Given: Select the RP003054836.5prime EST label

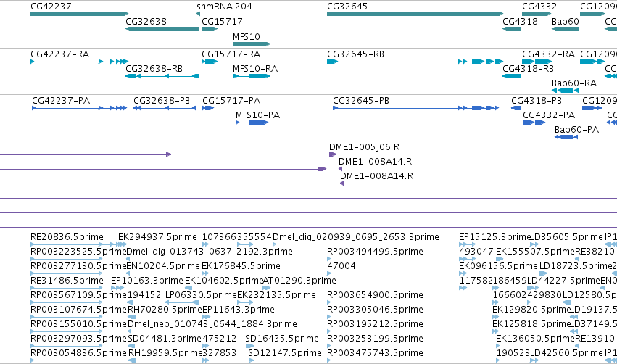Looking at the screenshot, I should point(79,353).
